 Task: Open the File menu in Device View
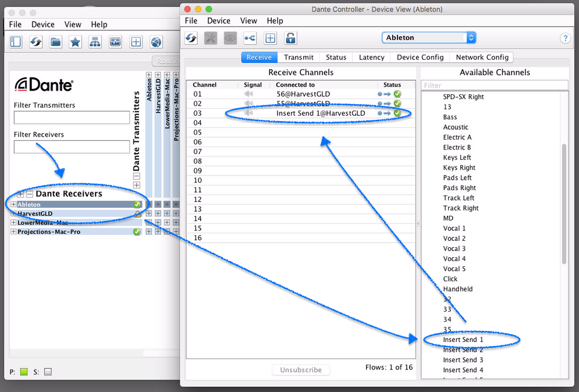pyautogui.click(x=191, y=21)
